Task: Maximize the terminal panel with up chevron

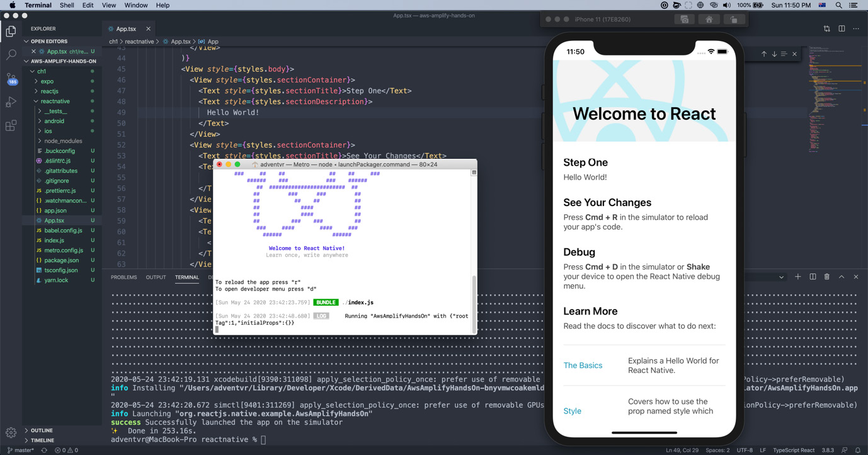Action: coord(842,277)
